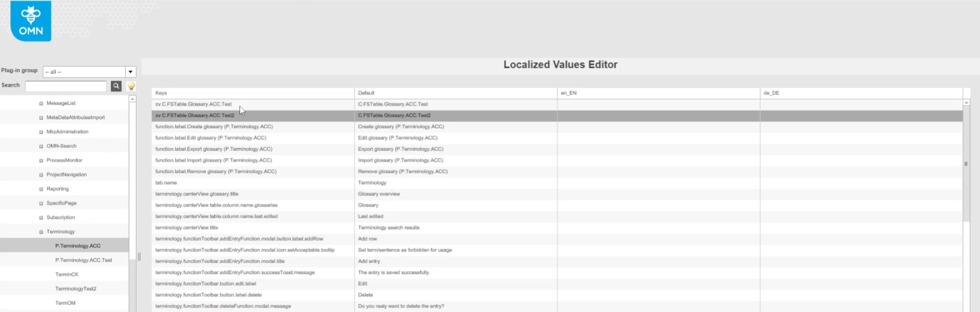Expand the MetaDataAttributesImport node
This screenshot has width=980, height=312.
click(x=41, y=118)
